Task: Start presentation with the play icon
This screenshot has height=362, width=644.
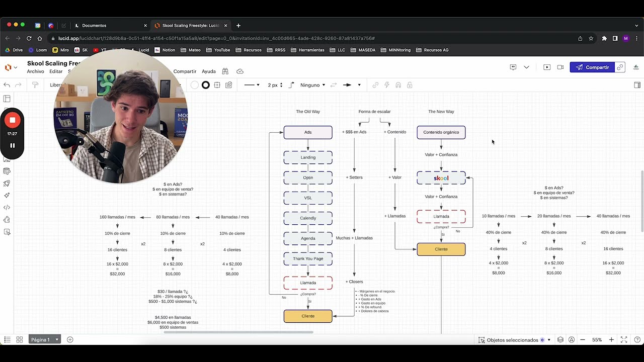Action: click(x=547, y=67)
